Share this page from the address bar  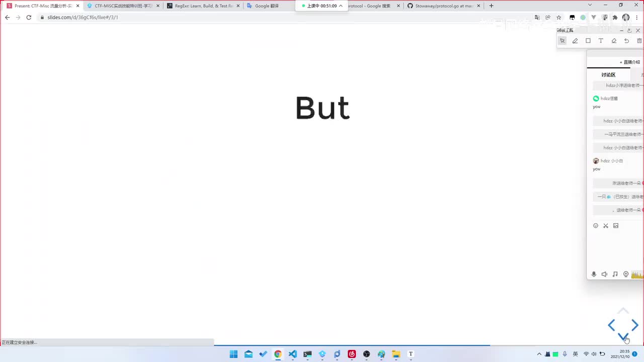coord(548,17)
